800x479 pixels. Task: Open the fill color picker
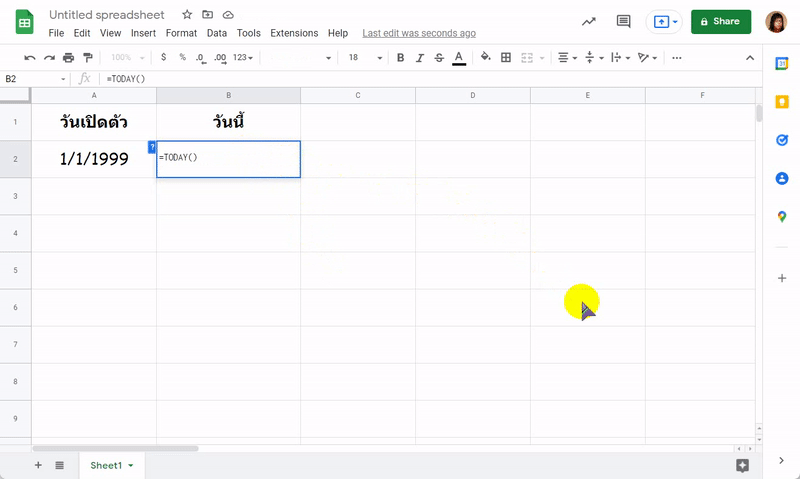pyautogui.click(x=486, y=57)
